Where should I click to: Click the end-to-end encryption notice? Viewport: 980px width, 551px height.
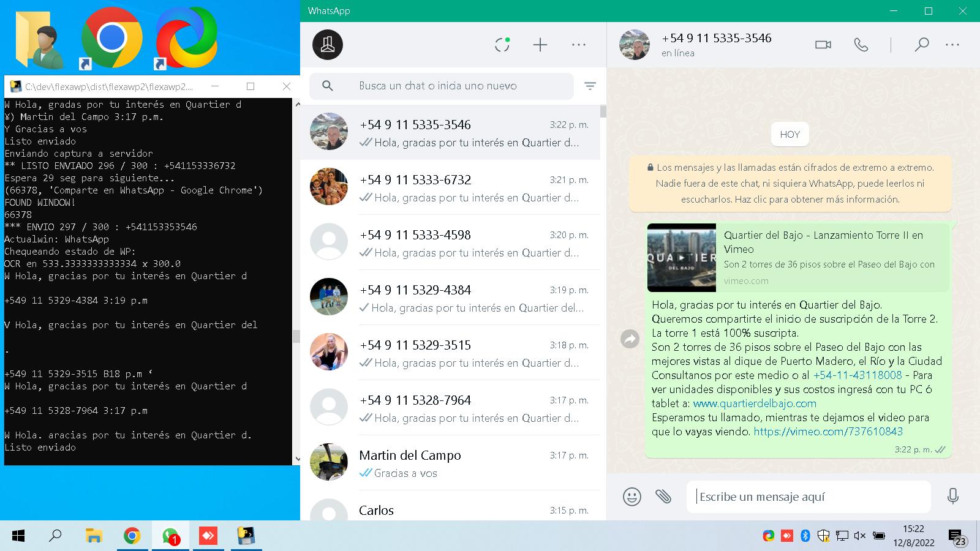coord(790,183)
